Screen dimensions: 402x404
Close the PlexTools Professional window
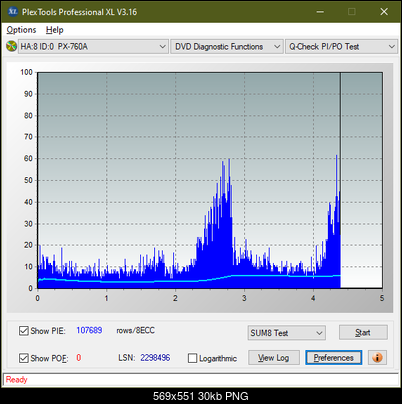coord(384,12)
